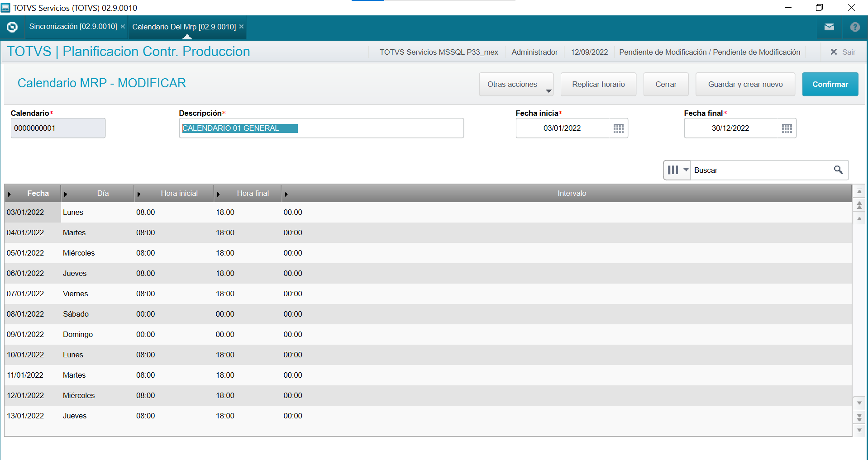The height and width of the screenshot is (460, 868).
Task: Click the arrow on Hora final column header
Action: click(x=219, y=194)
